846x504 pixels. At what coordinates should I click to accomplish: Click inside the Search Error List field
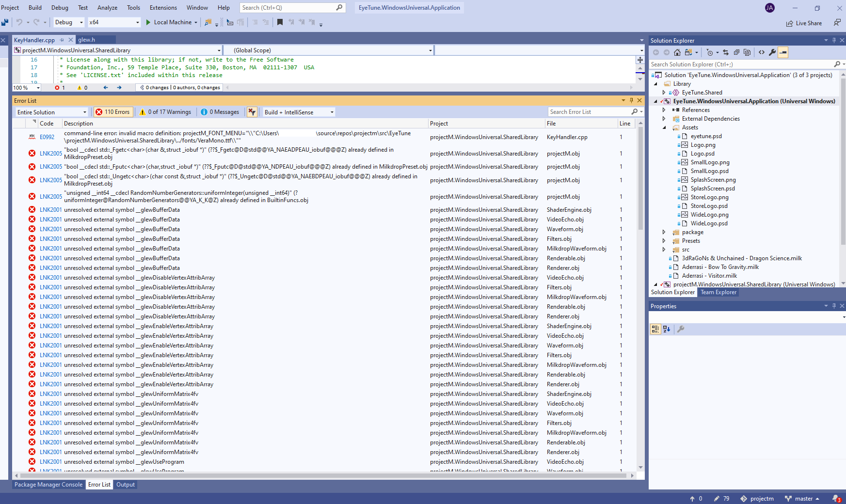[x=590, y=112]
